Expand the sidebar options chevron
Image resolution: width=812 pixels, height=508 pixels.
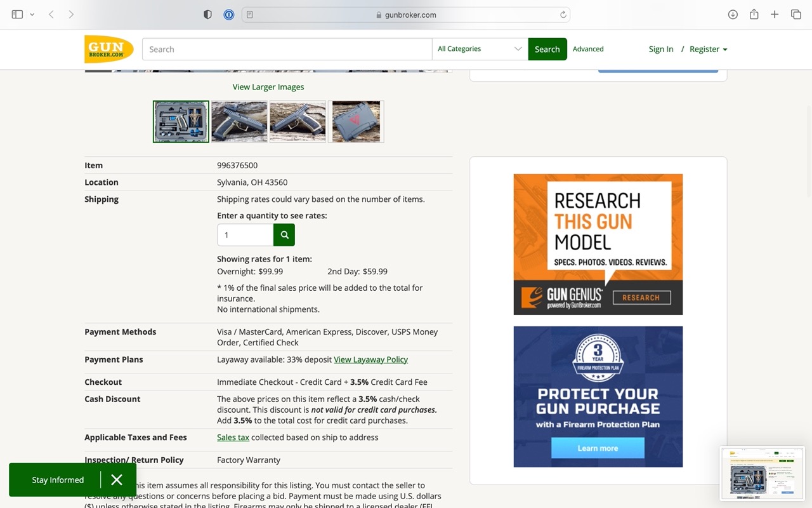[32, 15]
